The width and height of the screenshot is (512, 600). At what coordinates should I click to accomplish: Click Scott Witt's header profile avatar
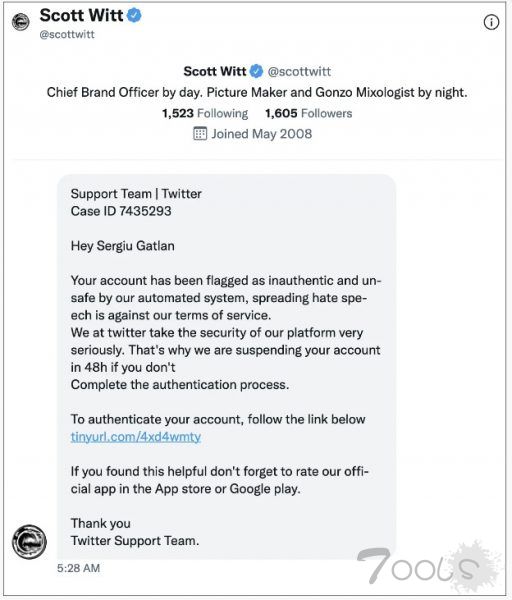(x=20, y=21)
